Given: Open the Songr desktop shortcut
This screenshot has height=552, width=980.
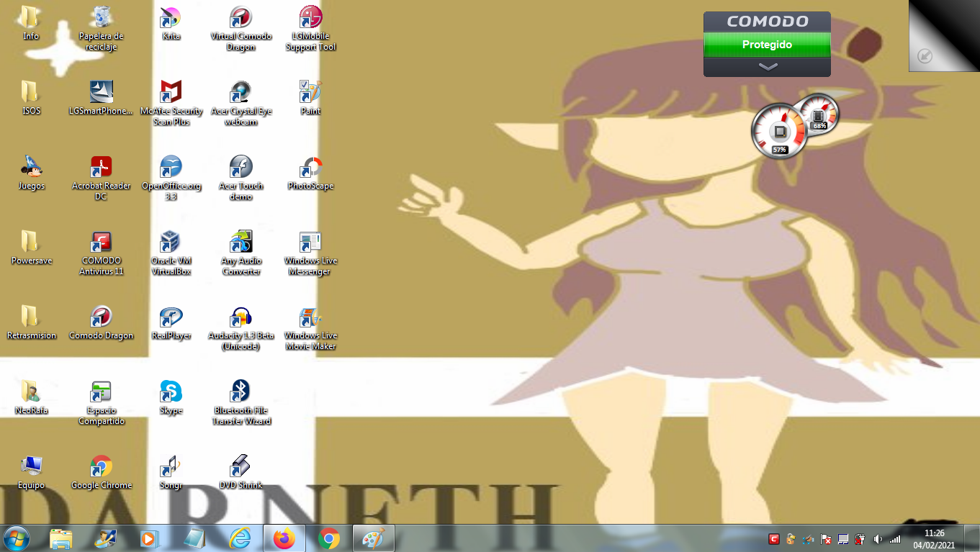Looking at the screenshot, I should [171, 472].
